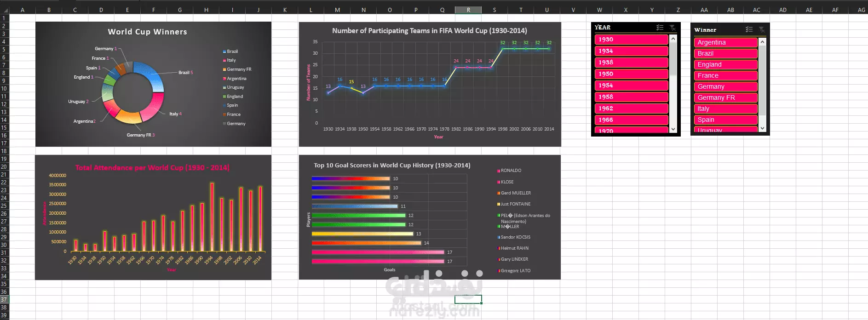Click the Winner slicer scroll-up arrow
Screen dimensions: 868x320
[762, 42]
